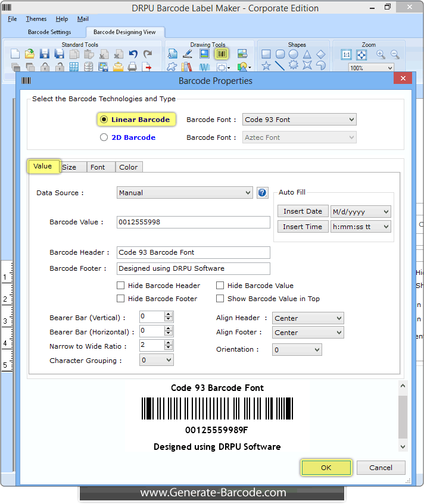Click the Redo arrow icon
The width and height of the screenshot is (424, 504).
(148, 54)
